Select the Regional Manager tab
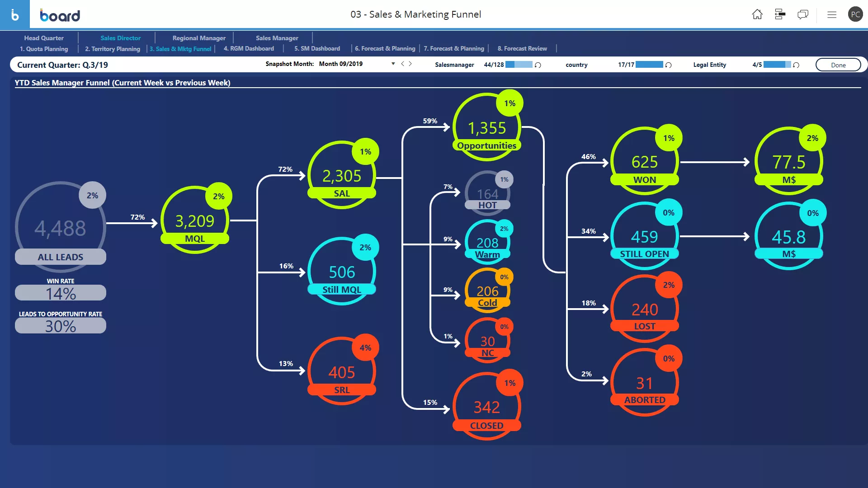Screen dimensions: 868x488 (199, 38)
